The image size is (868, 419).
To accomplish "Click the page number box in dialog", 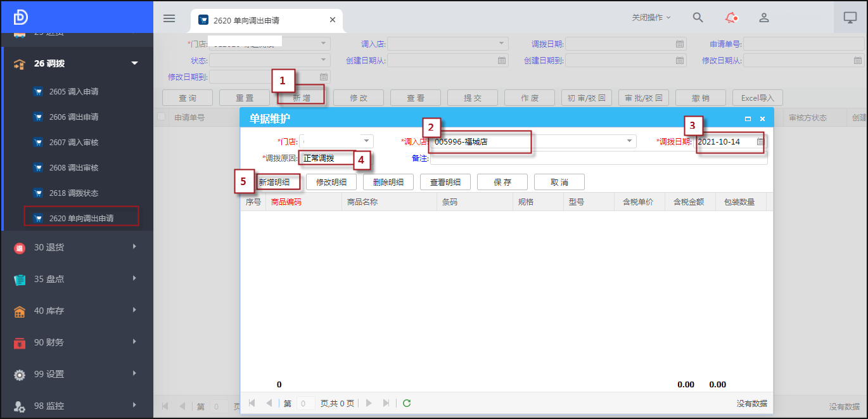I will click(x=306, y=403).
